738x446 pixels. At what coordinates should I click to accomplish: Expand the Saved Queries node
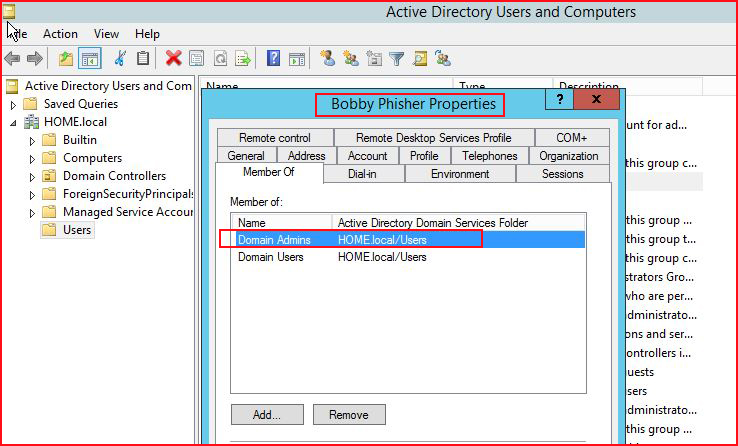click(14, 104)
